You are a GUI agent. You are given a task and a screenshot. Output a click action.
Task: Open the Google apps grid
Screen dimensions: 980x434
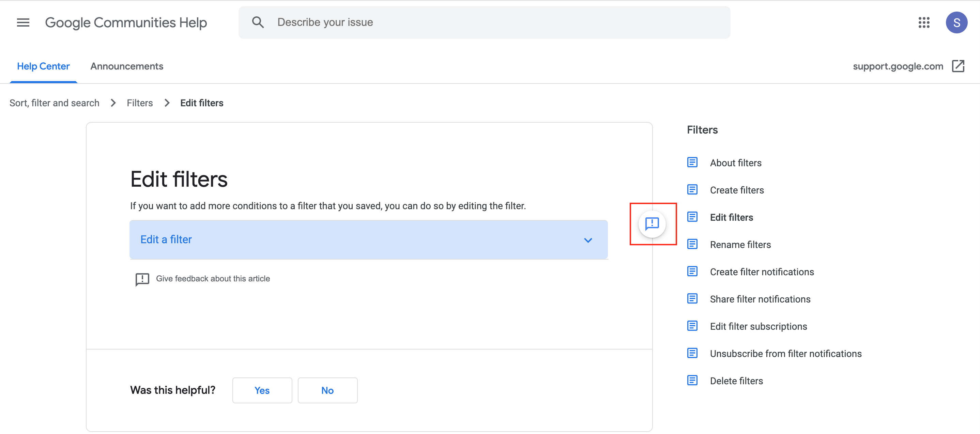(924, 22)
